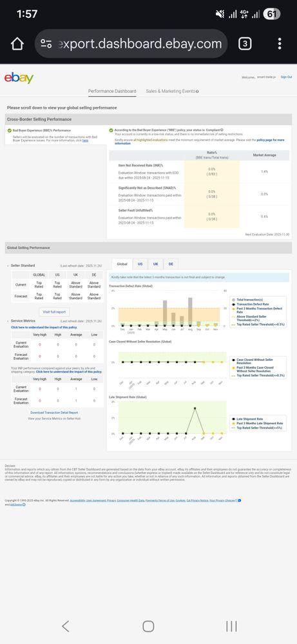Viewport: 297px width, 644px height.
Task: Tap the Android back navigation button
Action: [66, 626]
